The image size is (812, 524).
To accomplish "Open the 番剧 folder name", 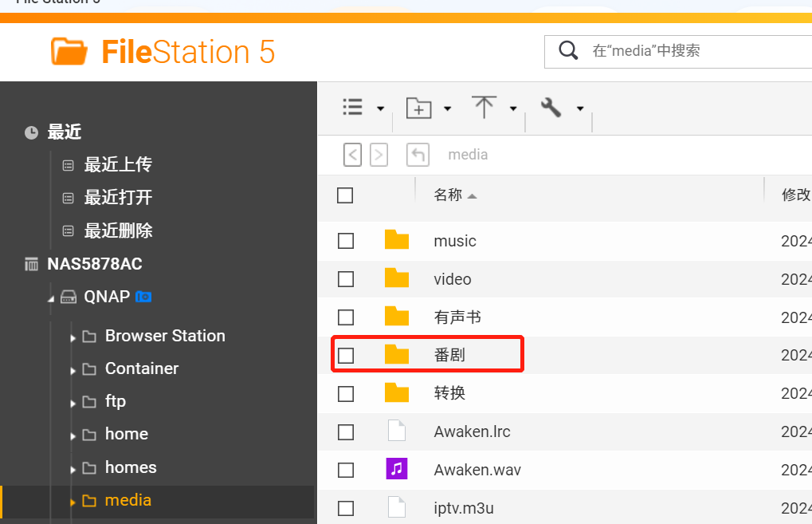I will click(449, 355).
